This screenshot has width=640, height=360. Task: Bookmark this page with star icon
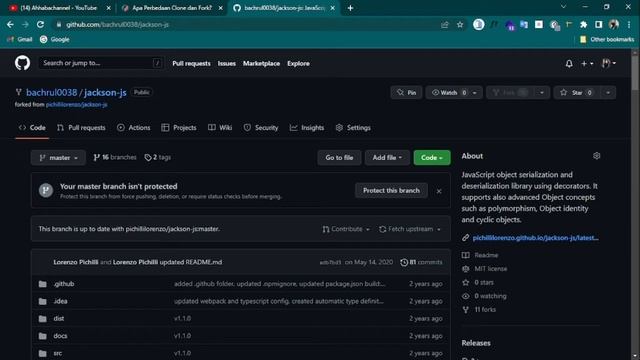pyautogui.click(x=460, y=24)
